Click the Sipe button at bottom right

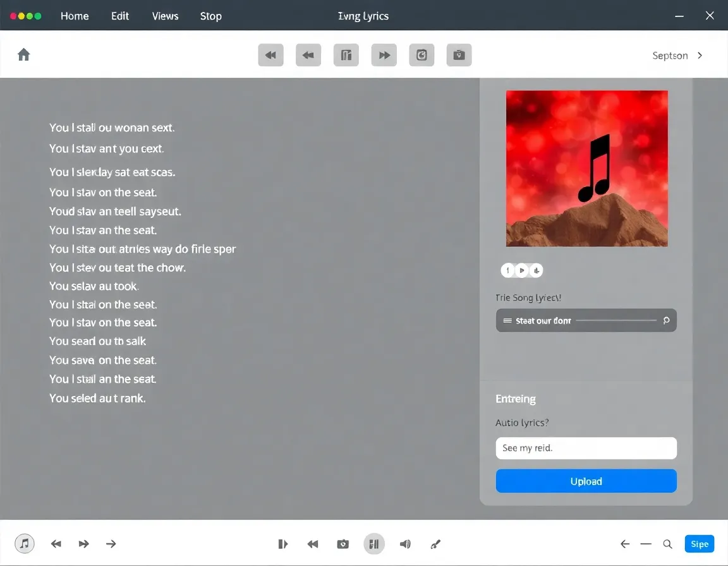point(699,544)
